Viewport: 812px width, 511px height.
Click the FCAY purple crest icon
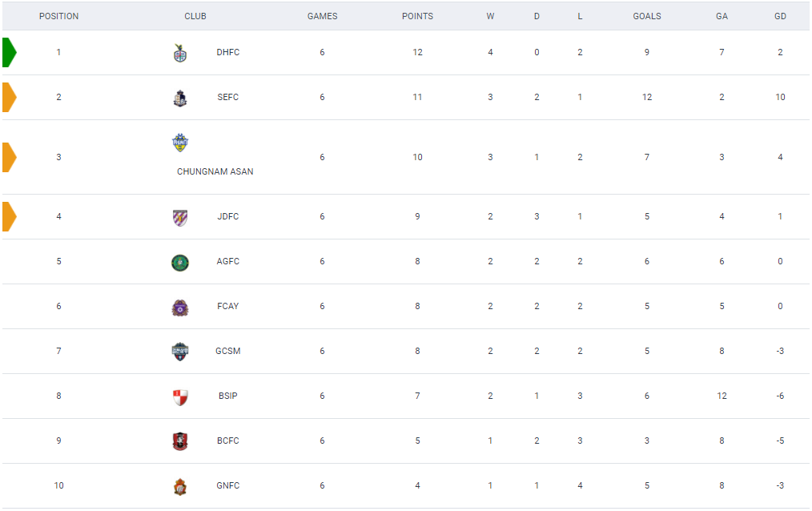click(x=180, y=307)
